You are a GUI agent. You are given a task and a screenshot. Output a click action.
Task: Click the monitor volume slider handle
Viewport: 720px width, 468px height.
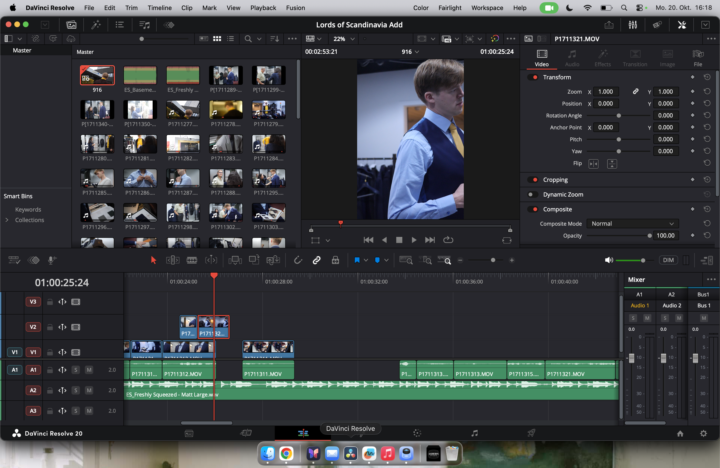point(643,260)
